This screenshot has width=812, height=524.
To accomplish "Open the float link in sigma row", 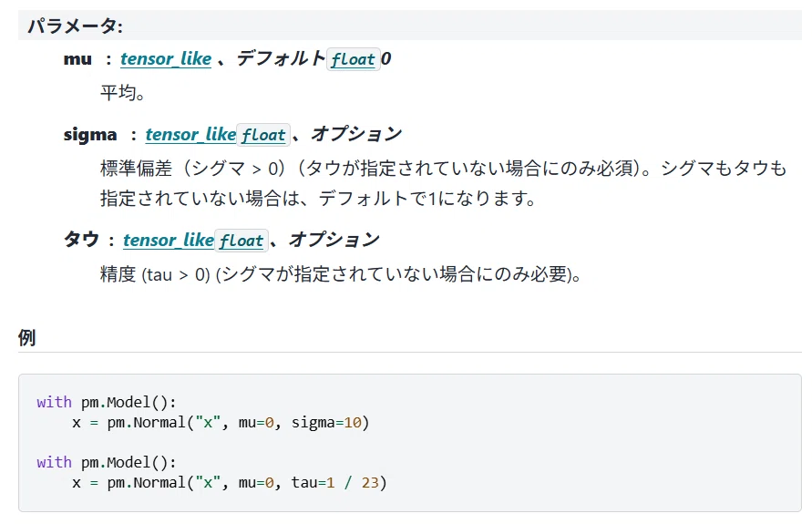I will point(263,135).
